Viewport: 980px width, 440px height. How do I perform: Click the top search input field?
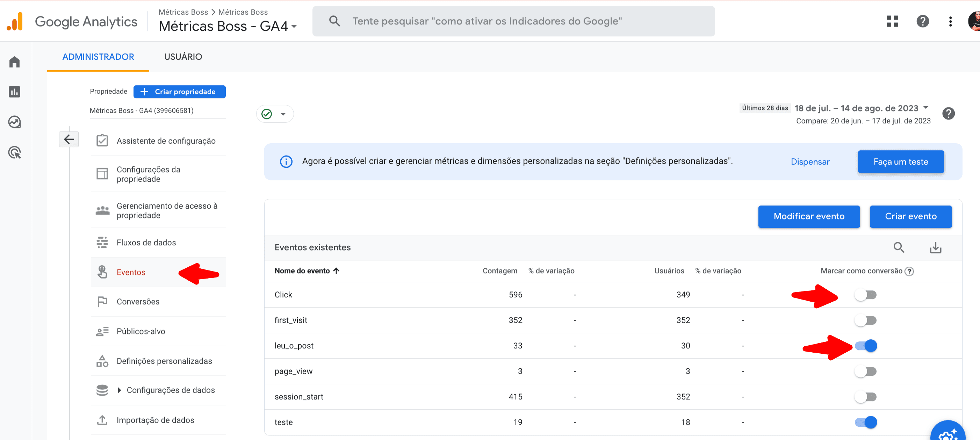513,21
